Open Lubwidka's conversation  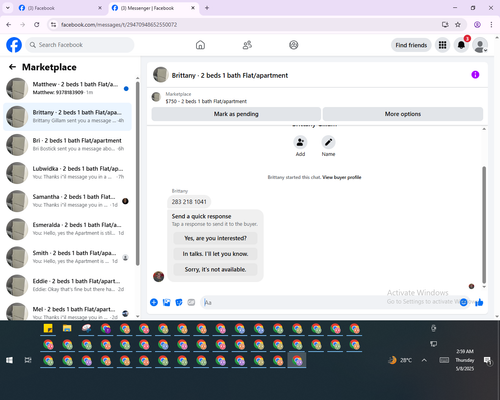click(68, 173)
